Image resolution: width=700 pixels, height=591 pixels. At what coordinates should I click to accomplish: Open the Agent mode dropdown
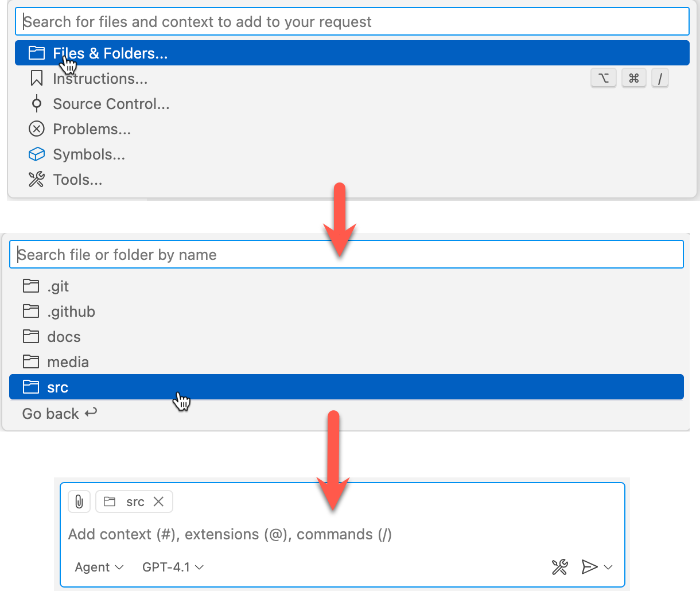(99, 567)
